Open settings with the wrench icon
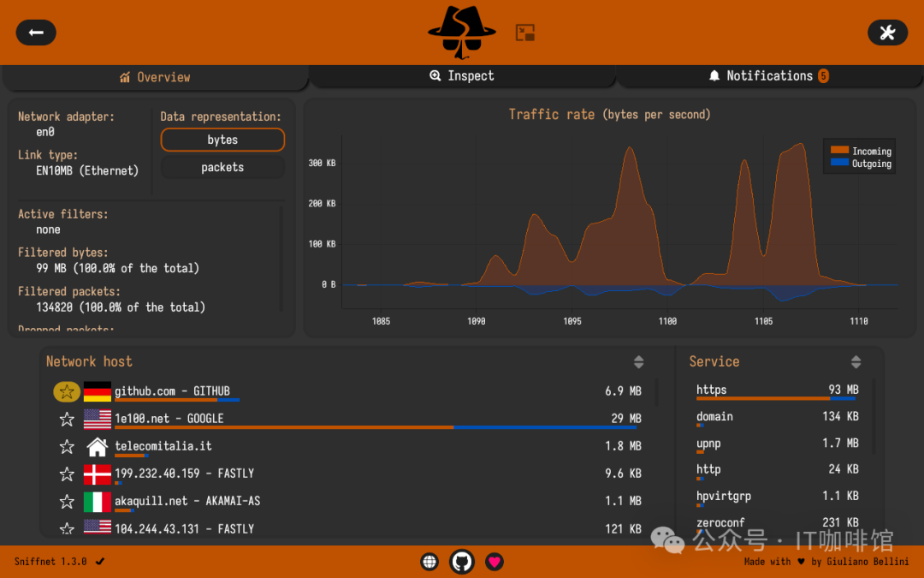This screenshot has width=924, height=578. pos(887,33)
